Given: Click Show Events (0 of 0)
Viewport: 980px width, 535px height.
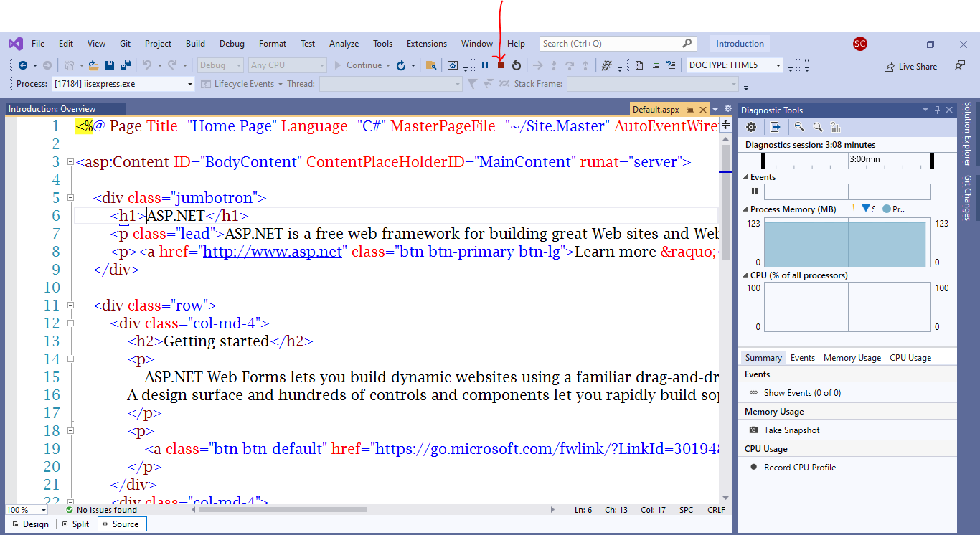Looking at the screenshot, I should pyautogui.click(x=795, y=393).
